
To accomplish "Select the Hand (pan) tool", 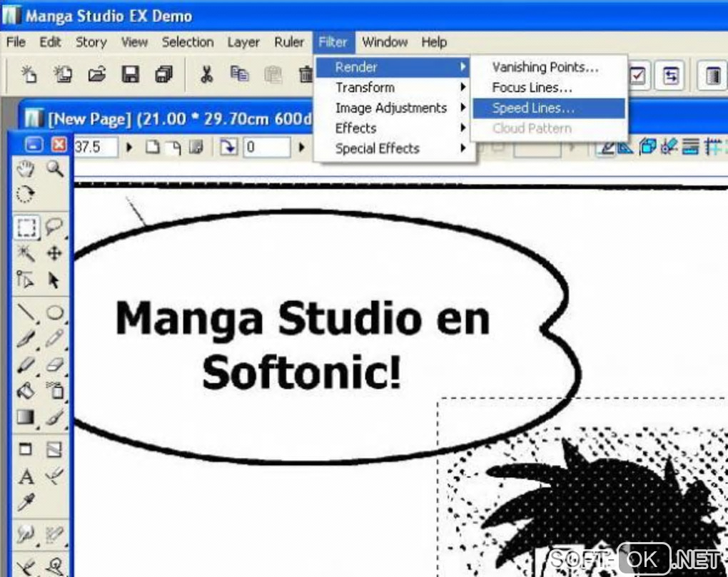I will tap(26, 168).
